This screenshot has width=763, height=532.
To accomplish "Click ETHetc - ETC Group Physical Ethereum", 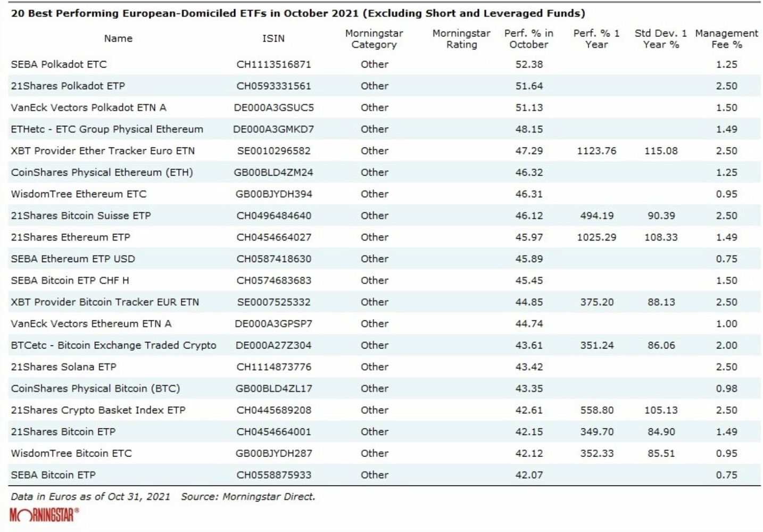I will coord(107,129).
